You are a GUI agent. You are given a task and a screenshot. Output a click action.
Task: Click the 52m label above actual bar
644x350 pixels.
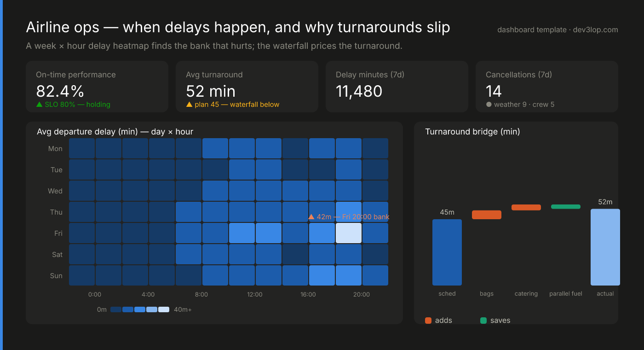coord(605,202)
